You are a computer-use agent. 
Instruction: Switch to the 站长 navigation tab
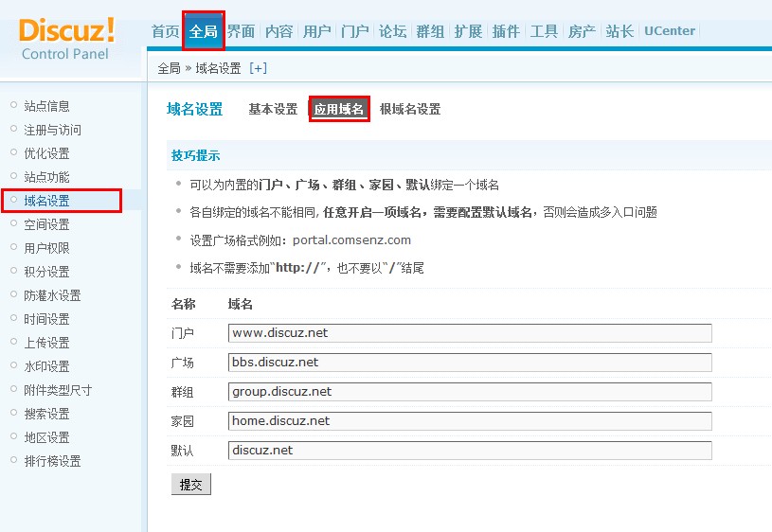point(619,31)
